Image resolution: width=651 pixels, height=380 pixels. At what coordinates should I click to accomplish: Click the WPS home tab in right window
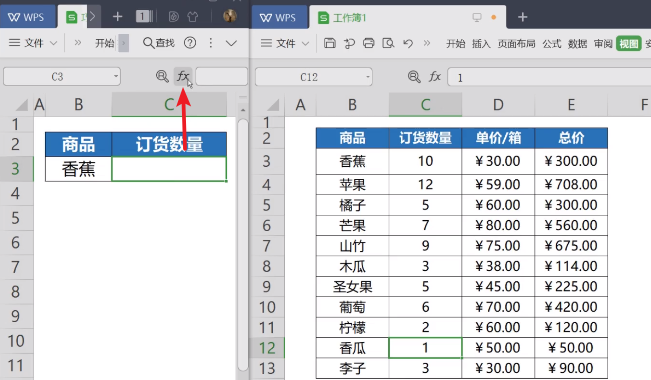279,17
